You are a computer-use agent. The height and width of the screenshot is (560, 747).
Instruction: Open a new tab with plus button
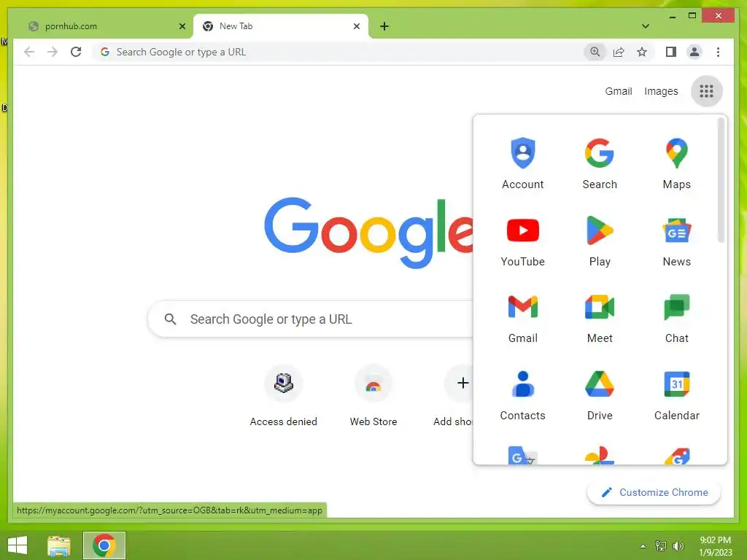click(384, 26)
